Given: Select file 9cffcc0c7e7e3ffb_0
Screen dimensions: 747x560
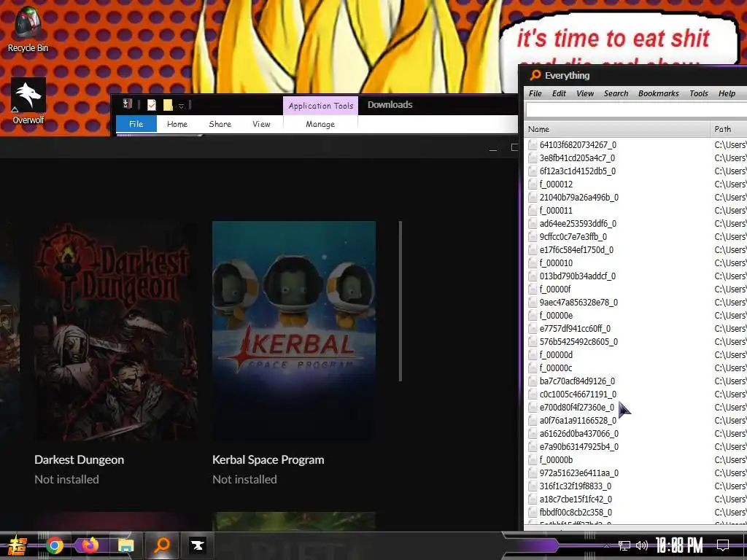Looking at the screenshot, I should pos(573,237).
